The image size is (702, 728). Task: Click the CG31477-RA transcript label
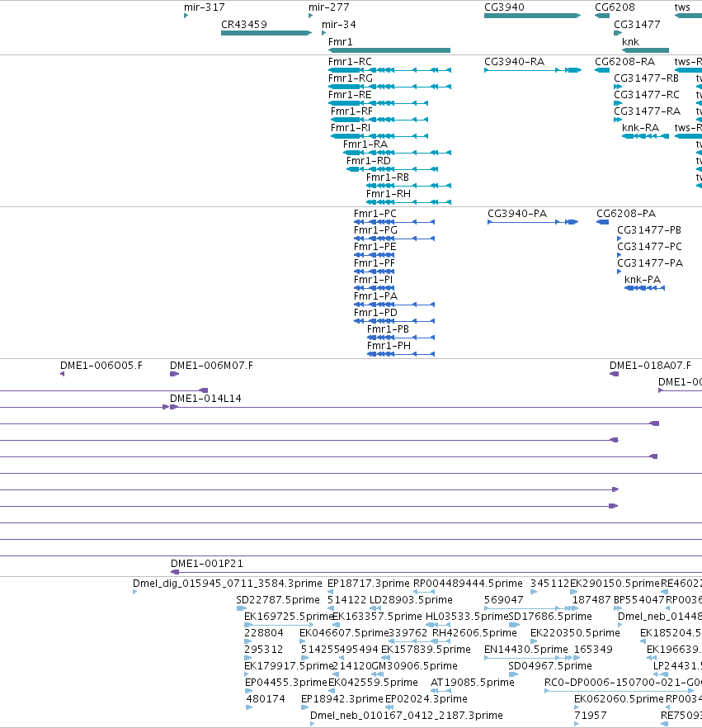point(647,111)
